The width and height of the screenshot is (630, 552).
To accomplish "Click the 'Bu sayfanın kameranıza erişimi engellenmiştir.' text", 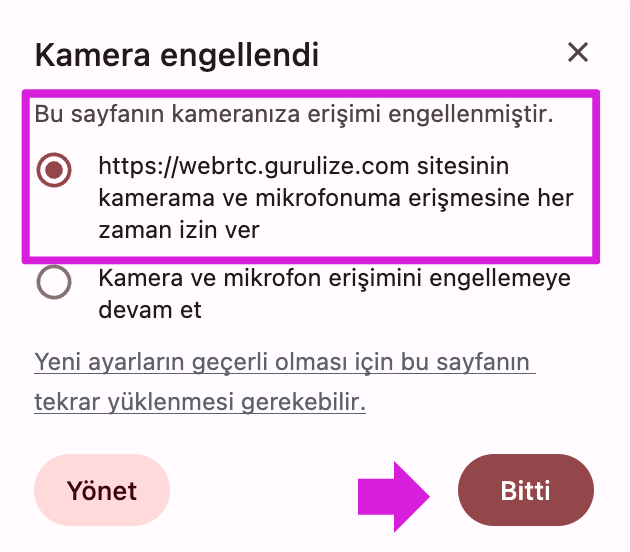I will [x=294, y=114].
